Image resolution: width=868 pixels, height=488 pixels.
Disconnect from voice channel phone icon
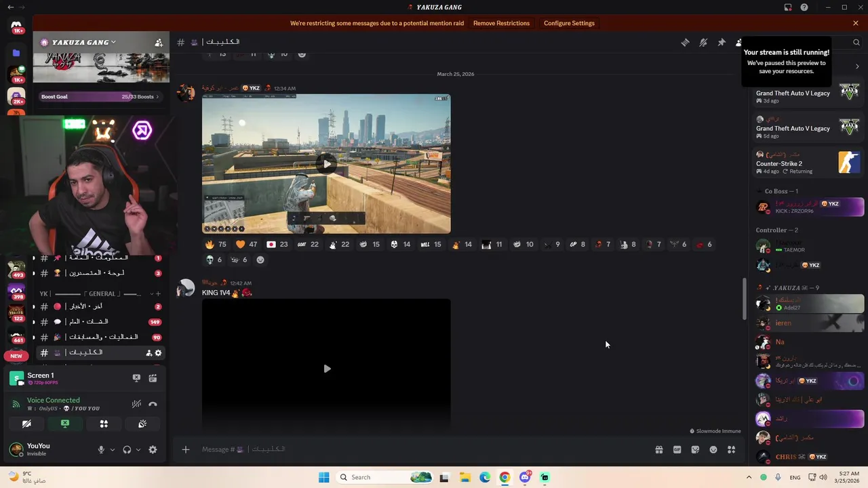(153, 404)
